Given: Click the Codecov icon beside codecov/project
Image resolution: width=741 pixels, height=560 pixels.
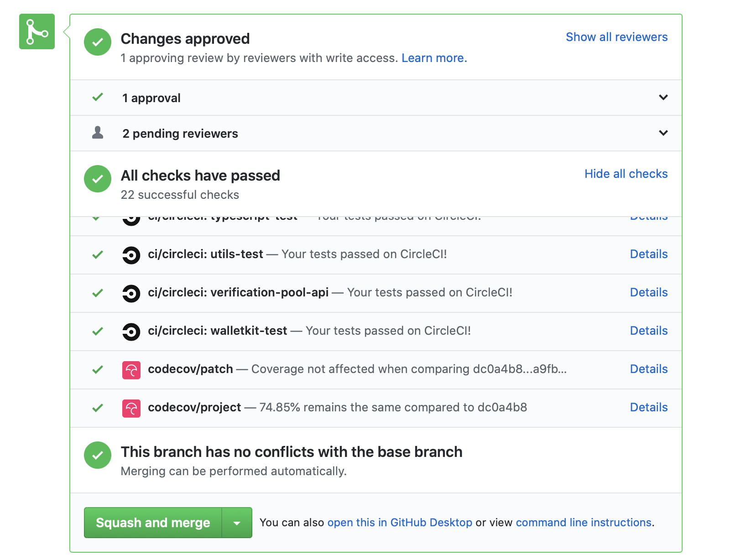Looking at the screenshot, I should click(x=131, y=408).
